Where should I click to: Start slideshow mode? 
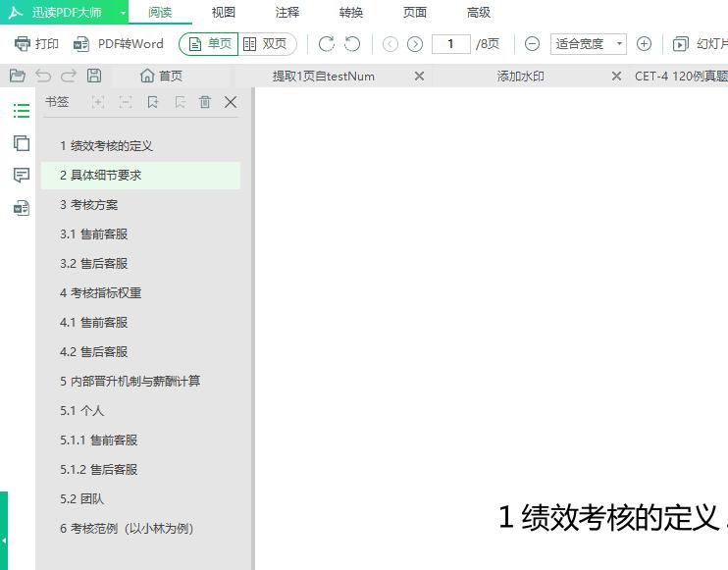point(700,44)
